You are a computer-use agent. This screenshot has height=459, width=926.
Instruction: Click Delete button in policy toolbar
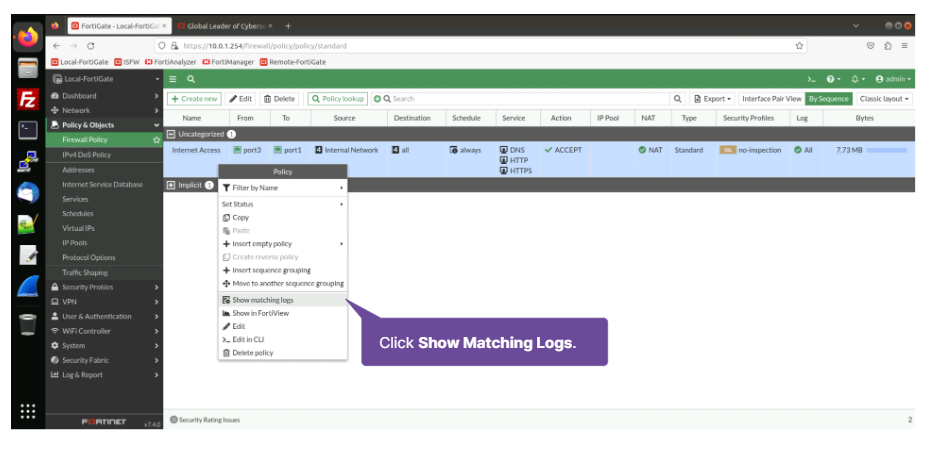(279, 99)
